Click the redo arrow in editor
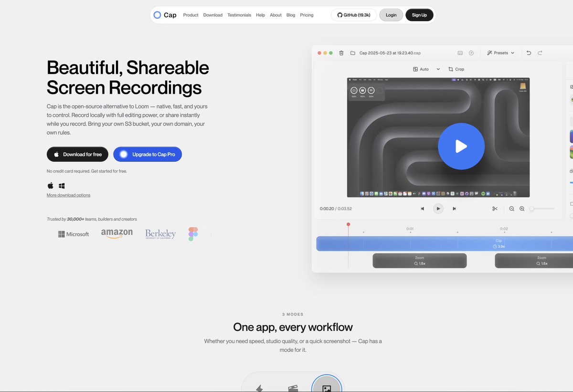This screenshot has width=573, height=392. click(x=540, y=53)
